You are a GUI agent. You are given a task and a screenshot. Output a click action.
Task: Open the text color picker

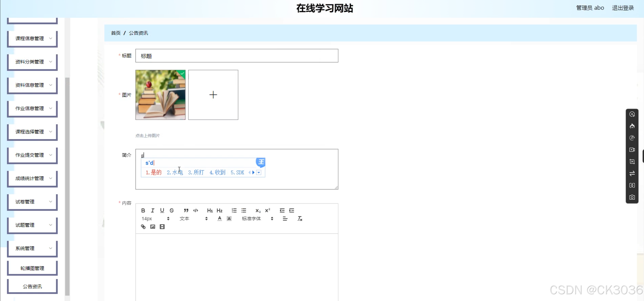[x=219, y=219]
